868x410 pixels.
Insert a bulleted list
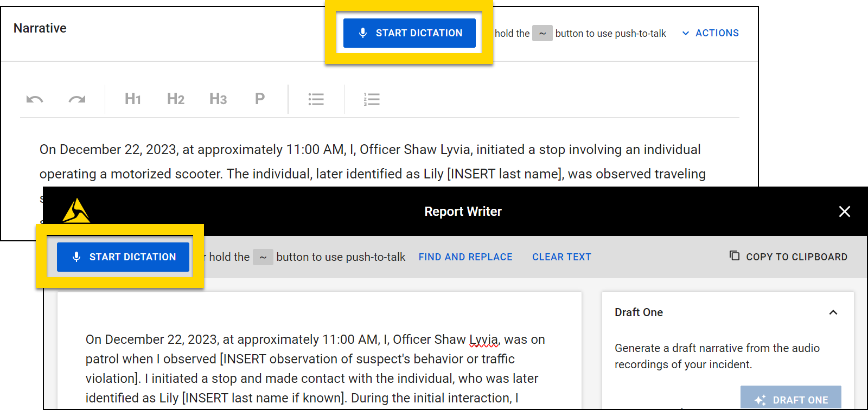pos(316,99)
